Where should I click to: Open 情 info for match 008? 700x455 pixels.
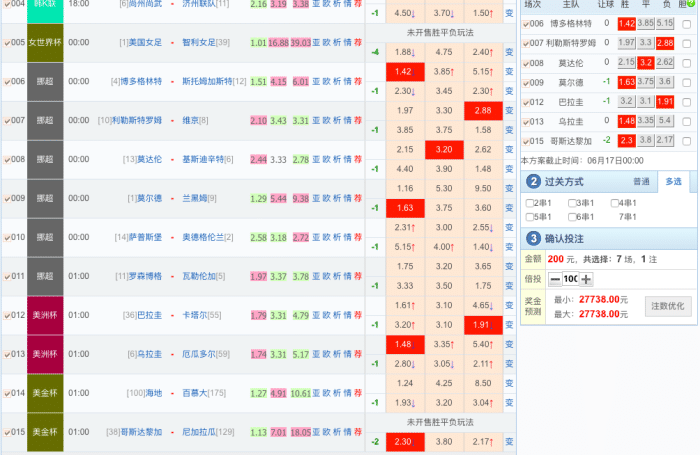347,159
